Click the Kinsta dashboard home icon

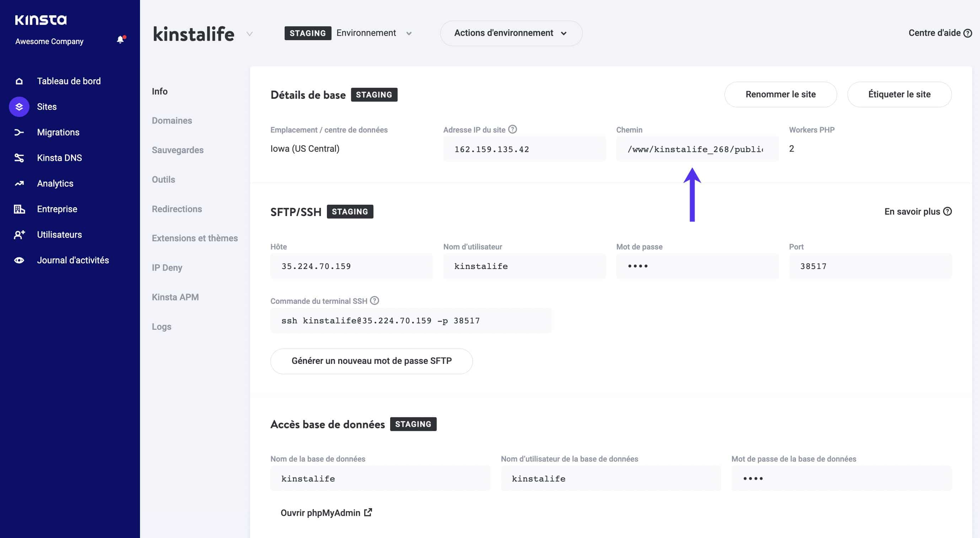[18, 81]
